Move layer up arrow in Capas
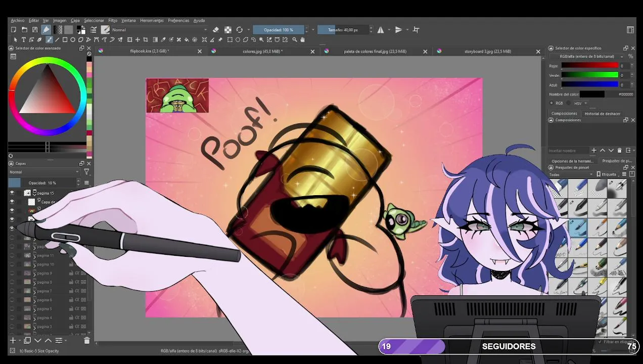Screen dimensions: 643x364 (48, 341)
